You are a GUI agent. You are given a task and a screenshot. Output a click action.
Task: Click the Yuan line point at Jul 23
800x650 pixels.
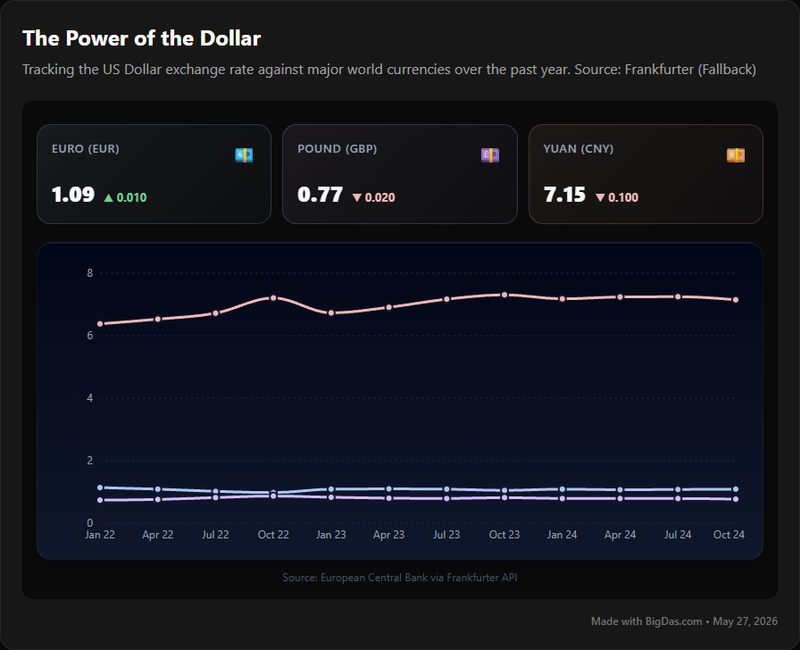coord(447,299)
